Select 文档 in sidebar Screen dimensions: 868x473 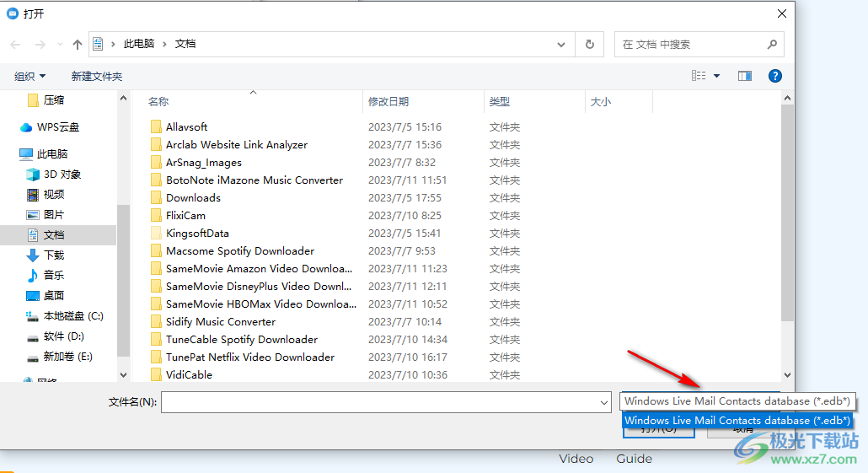click(x=58, y=235)
